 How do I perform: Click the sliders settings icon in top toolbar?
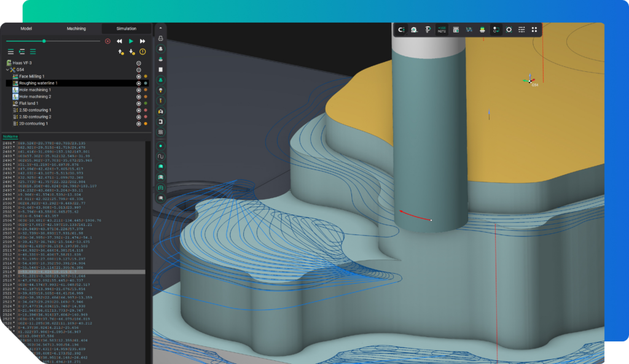tap(522, 29)
